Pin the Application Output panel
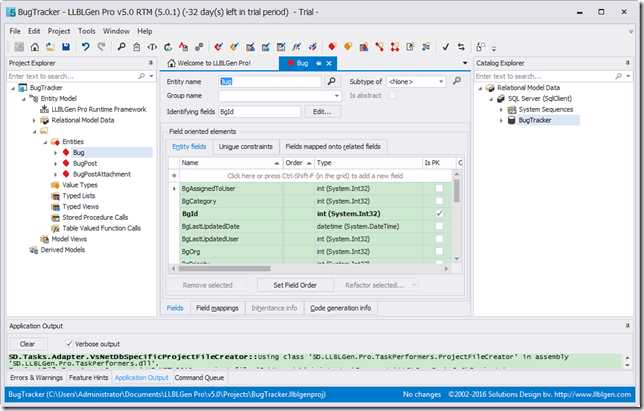The height and width of the screenshot is (411, 644). point(628,325)
